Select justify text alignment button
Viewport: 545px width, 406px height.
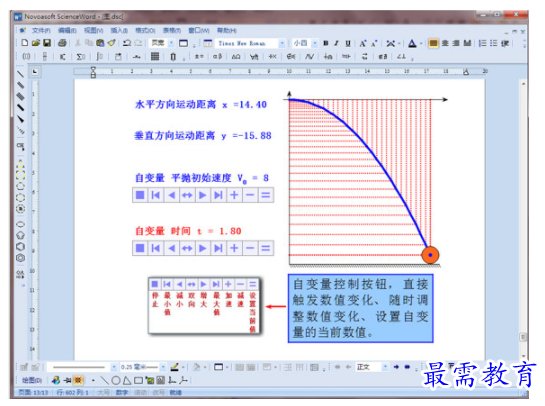coord(467,43)
